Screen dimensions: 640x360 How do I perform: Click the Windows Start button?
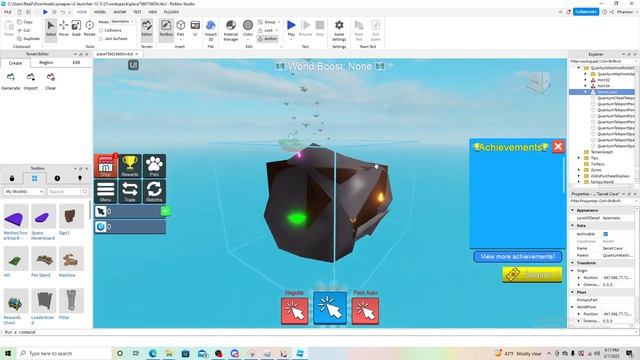click(x=8, y=353)
